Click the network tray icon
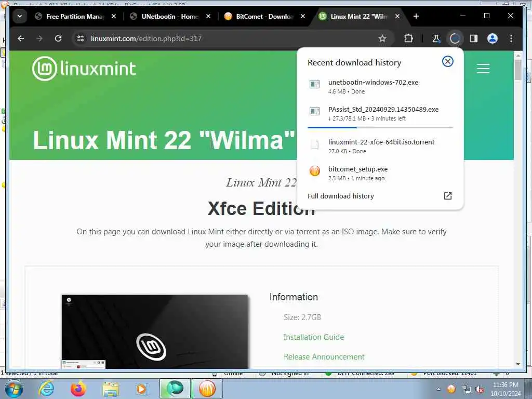This screenshot has height=399, width=532. pos(467,389)
